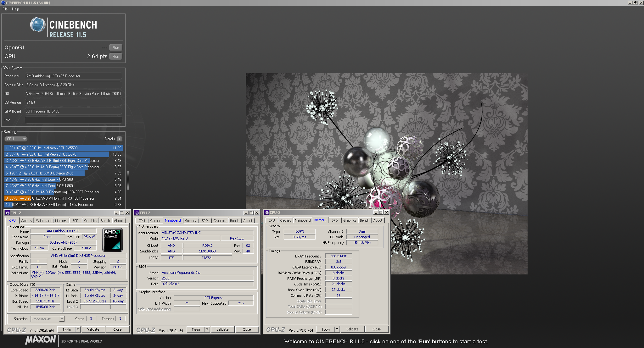Screen dimensions: 644x348
Task: Click the DRAM Frequency value 588.5 MHz
Action: [x=339, y=256]
